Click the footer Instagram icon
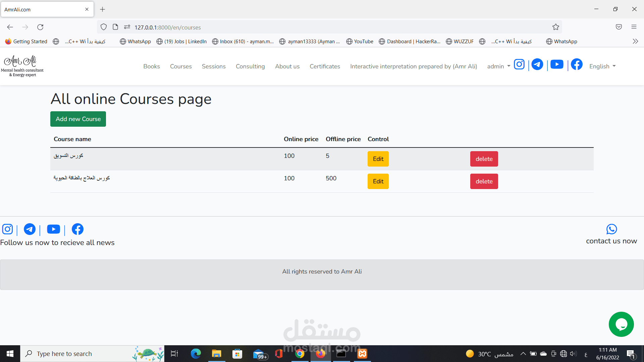Screen dimensions: 644x362 [7, 229]
